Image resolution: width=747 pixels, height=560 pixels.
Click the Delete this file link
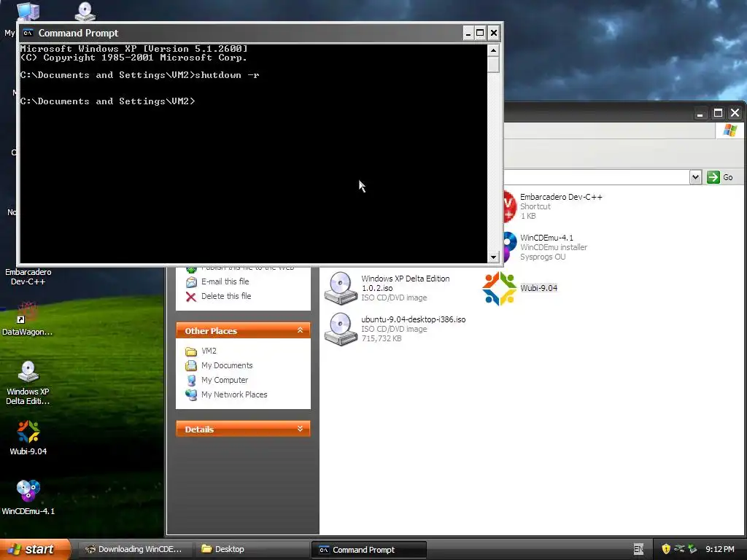tap(226, 296)
